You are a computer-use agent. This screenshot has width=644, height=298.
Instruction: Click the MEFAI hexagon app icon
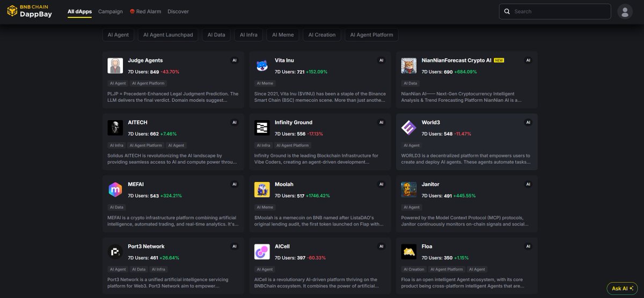click(x=115, y=190)
